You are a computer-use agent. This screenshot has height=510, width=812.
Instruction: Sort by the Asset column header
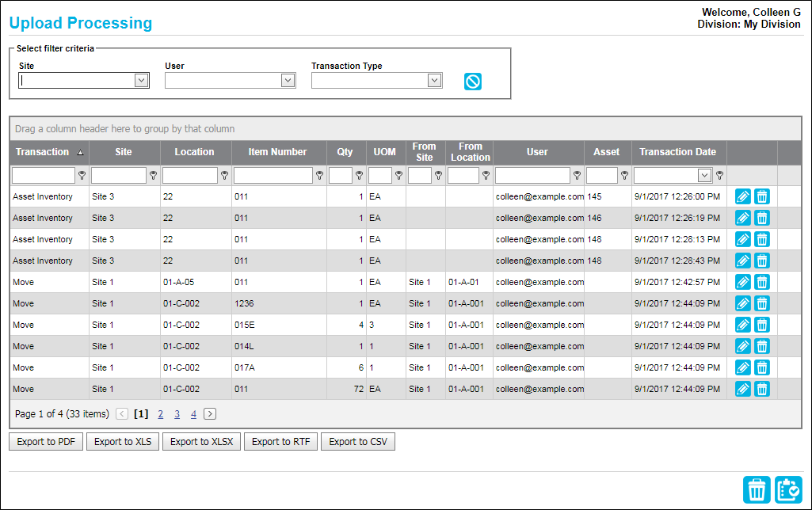point(606,152)
